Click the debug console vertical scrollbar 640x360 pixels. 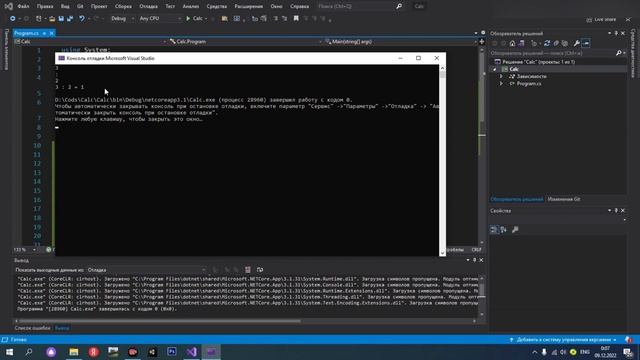point(442,160)
